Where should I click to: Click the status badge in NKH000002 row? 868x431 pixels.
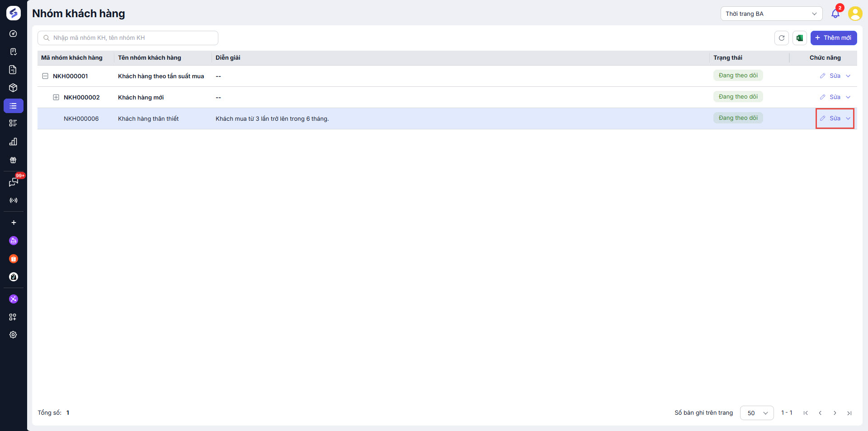click(738, 97)
